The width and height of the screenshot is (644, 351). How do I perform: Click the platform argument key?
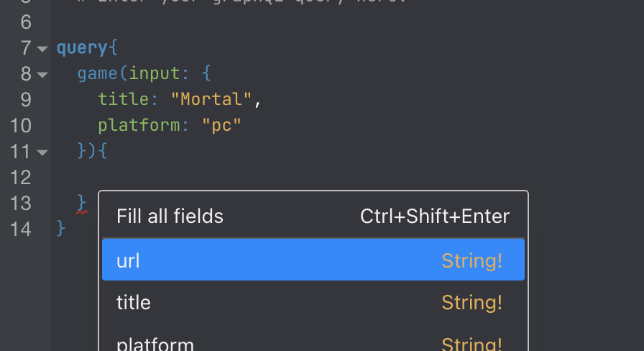139,125
